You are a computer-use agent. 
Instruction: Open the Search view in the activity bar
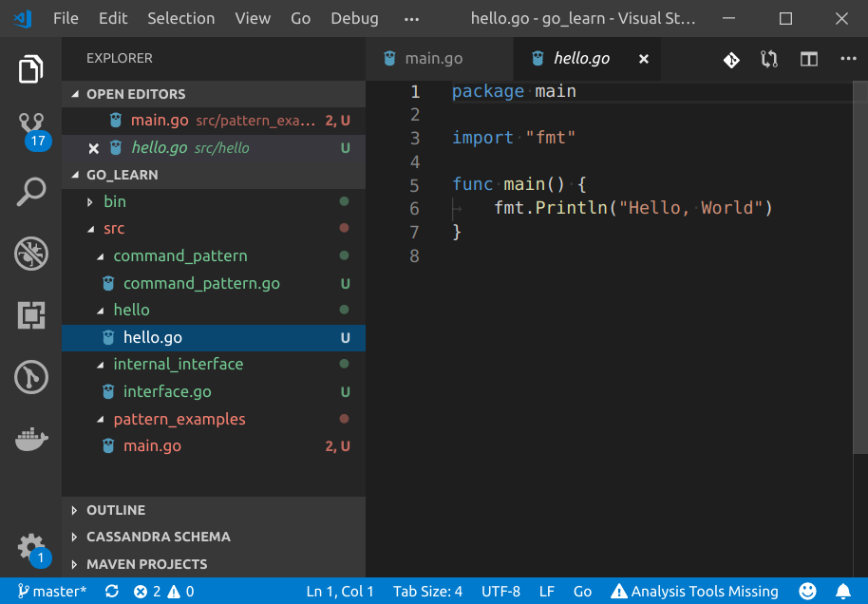click(30, 191)
